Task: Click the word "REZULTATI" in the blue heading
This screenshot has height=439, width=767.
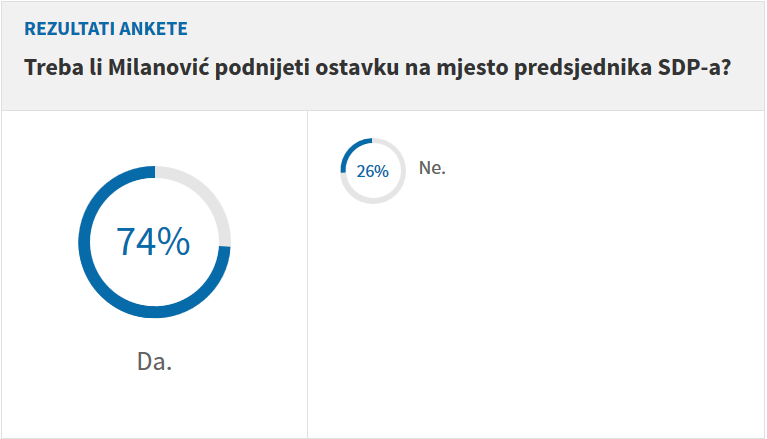Action: pos(70,28)
